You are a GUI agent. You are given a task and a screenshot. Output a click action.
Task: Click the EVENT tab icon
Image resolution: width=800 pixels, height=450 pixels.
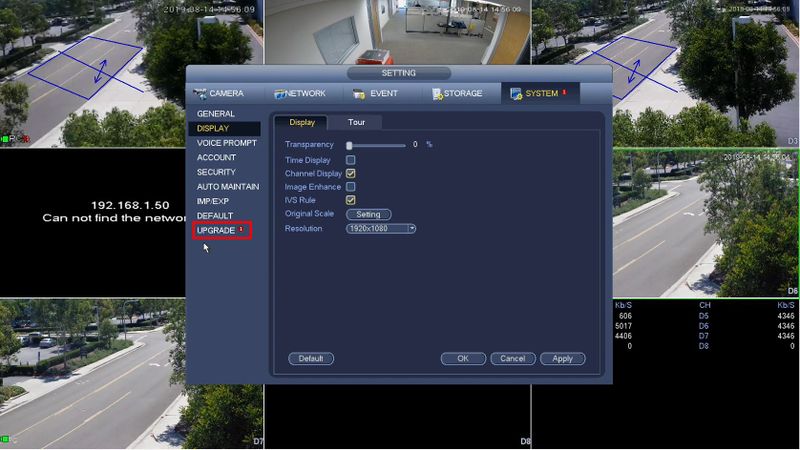pos(359,94)
